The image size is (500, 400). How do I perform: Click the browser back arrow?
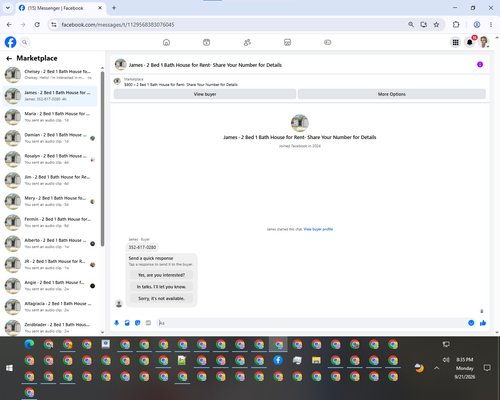point(9,25)
